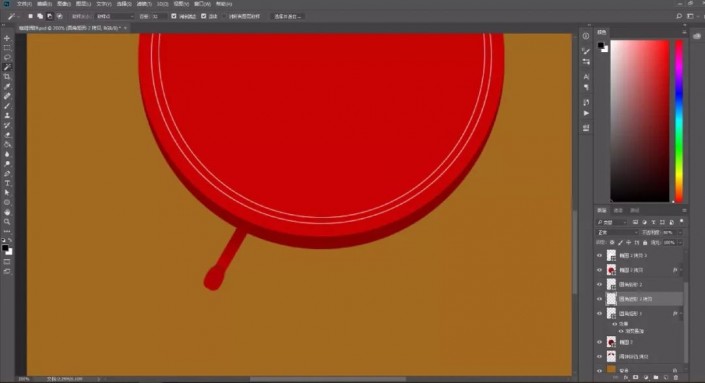Toggle visibility of the highlighted selected layer
The image size is (705, 383).
coord(599,298)
